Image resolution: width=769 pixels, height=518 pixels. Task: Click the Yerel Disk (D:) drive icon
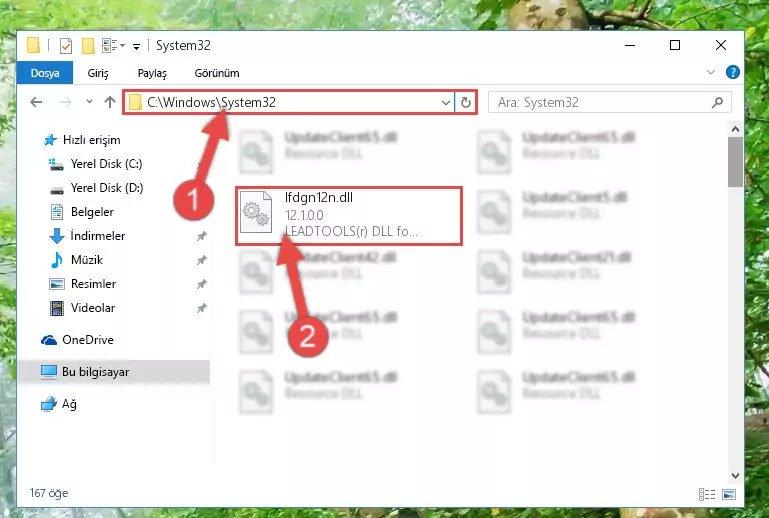(57, 189)
